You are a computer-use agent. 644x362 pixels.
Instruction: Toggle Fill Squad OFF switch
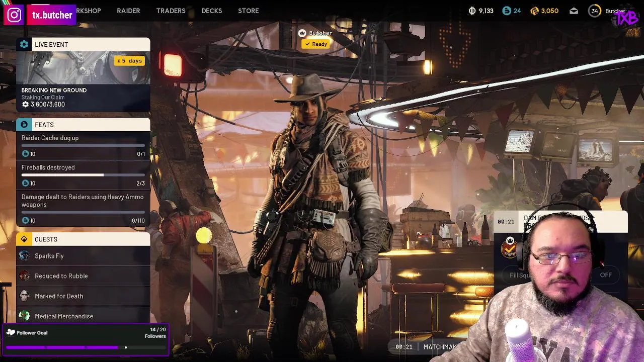coord(606,275)
